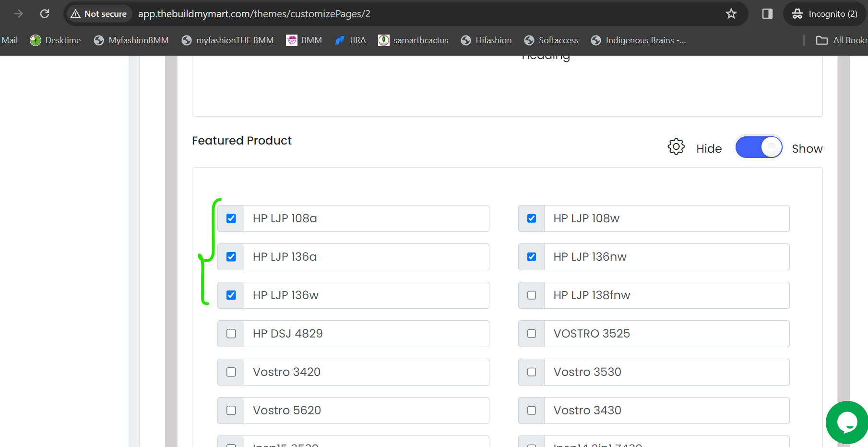
Task: Check the Vostro 5620 checkbox
Action: tap(231, 411)
